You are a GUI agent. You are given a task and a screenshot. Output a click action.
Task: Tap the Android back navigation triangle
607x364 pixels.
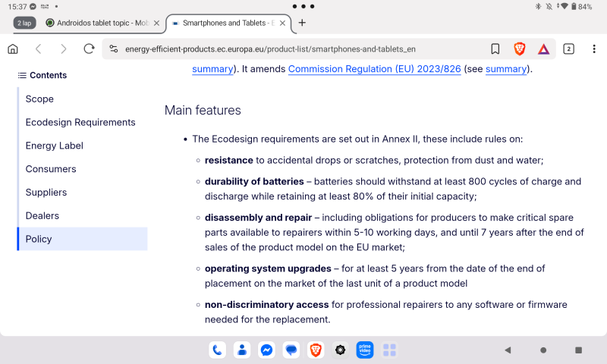tap(508, 350)
